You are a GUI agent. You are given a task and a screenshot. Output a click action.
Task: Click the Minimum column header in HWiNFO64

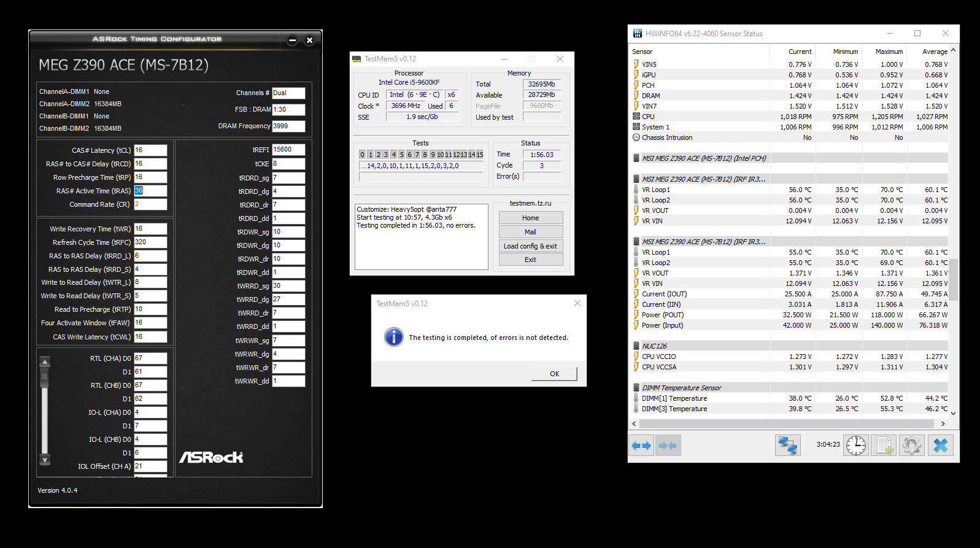[839, 52]
